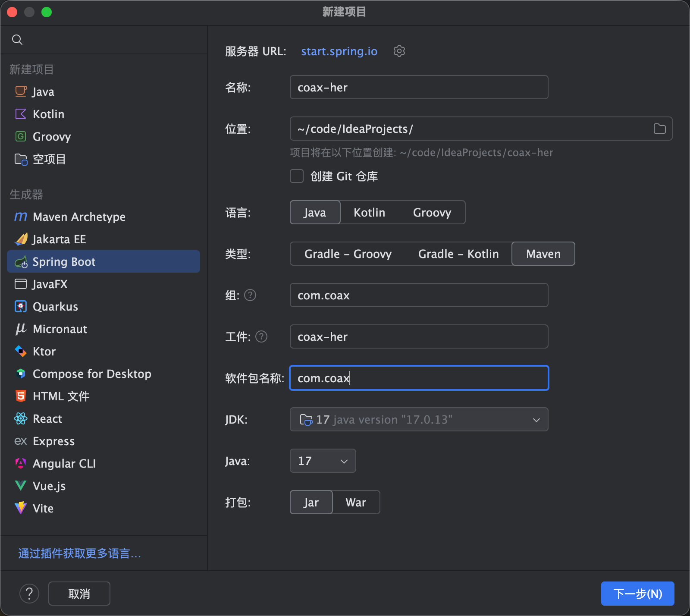Viewport: 690px width, 616px height.
Task: Show help for the 工件 field
Action: coord(261,336)
